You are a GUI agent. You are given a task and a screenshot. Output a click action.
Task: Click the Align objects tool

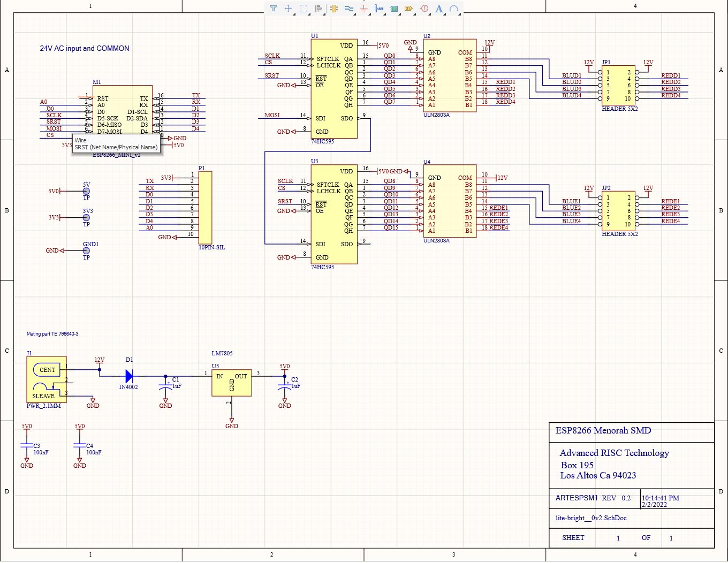(318, 9)
